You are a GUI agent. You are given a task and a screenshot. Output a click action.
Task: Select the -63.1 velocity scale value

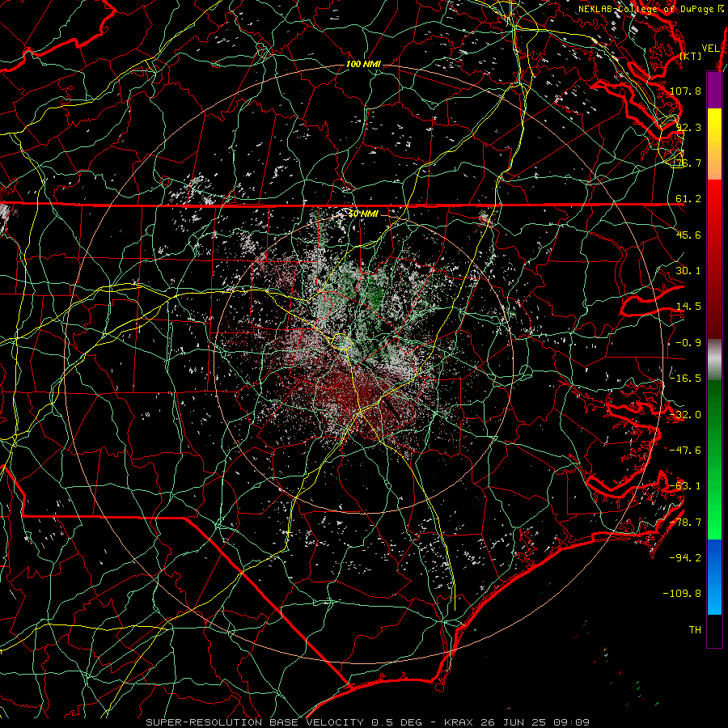(x=685, y=486)
